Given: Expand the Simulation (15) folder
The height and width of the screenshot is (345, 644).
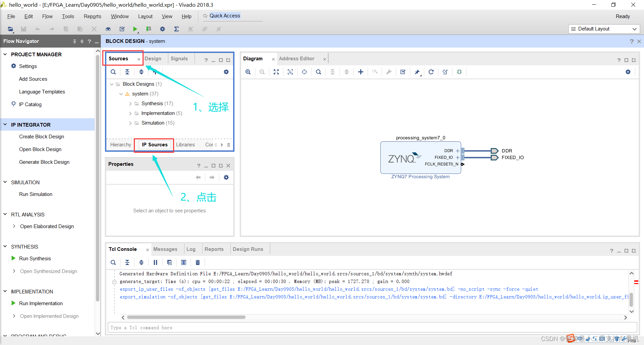Looking at the screenshot, I should coord(130,123).
